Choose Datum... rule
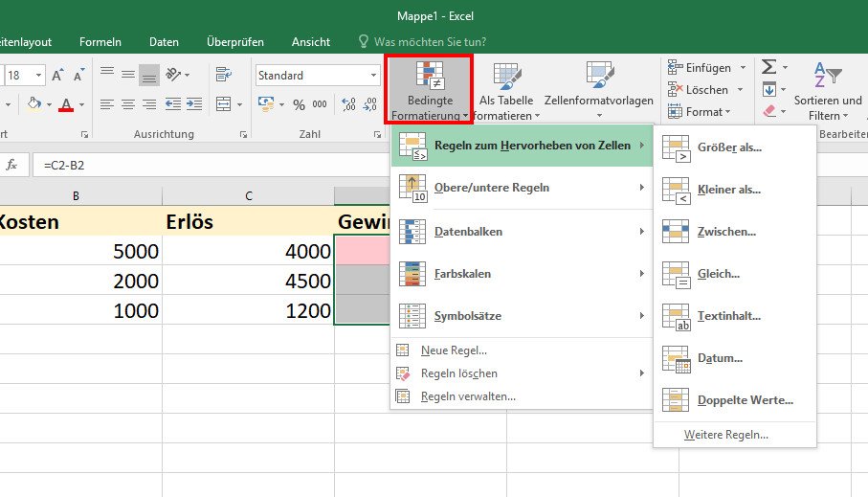This screenshot has width=868, height=497. click(x=735, y=358)
